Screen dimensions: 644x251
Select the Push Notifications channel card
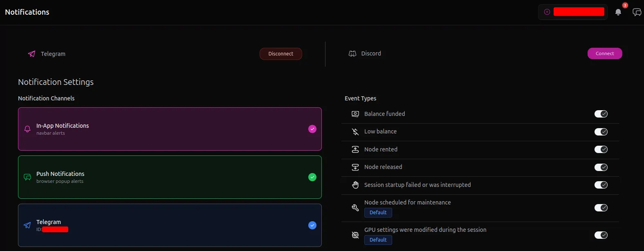[x=170, y=177]
